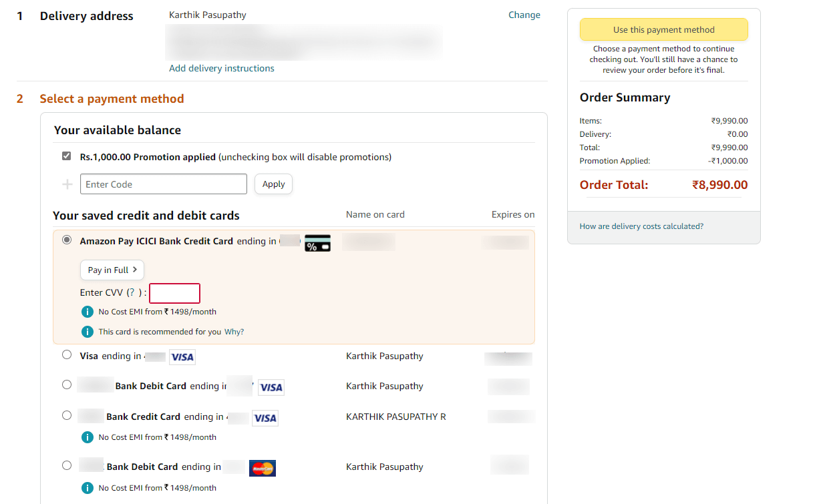
Task: Click inside the Enter CVV field
Action: pos(174,292)
